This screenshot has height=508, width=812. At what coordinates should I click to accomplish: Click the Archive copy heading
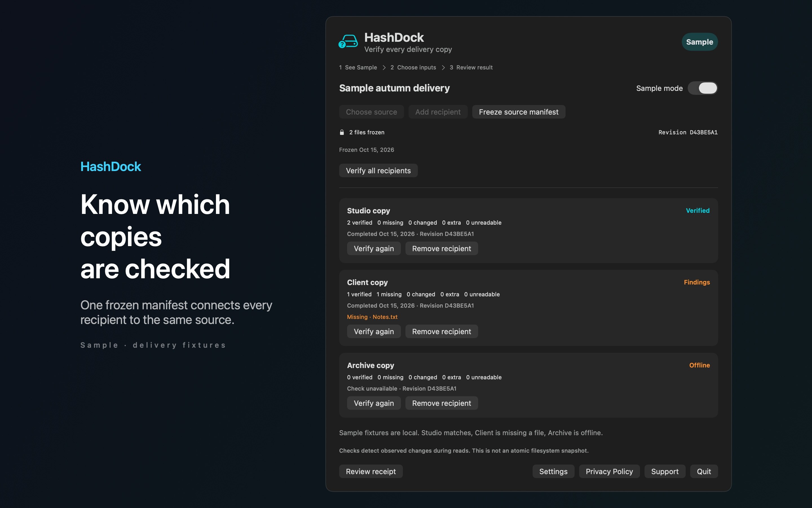370,365
